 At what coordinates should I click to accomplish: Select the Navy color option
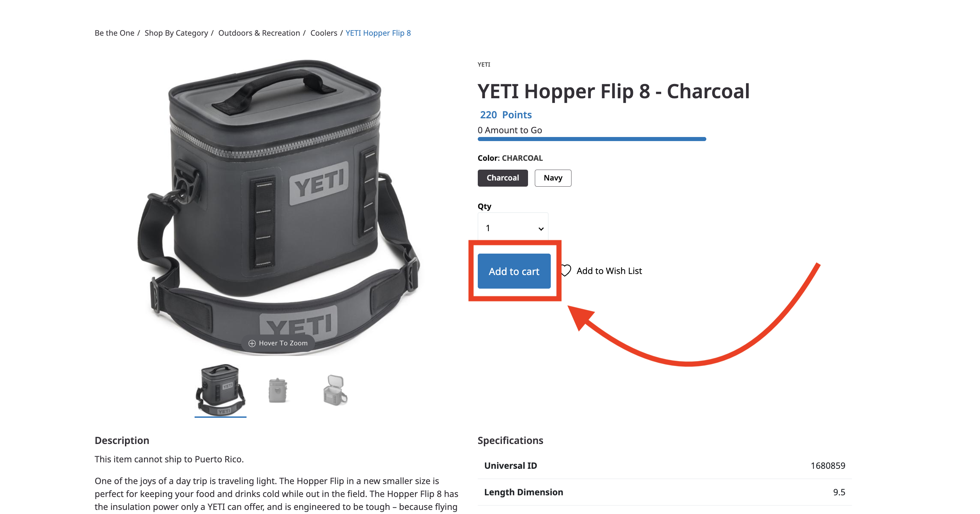553,178
